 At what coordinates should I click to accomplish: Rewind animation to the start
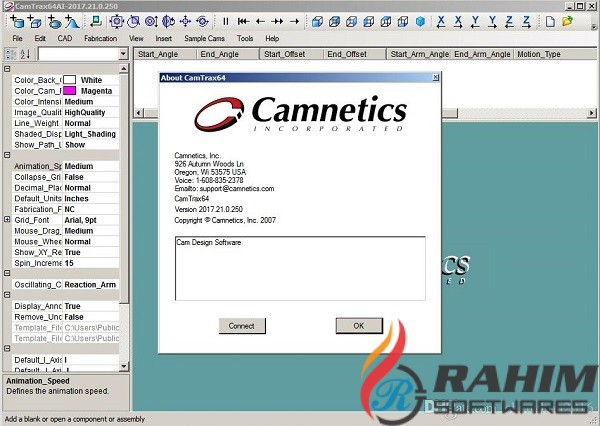coord(243,21)
